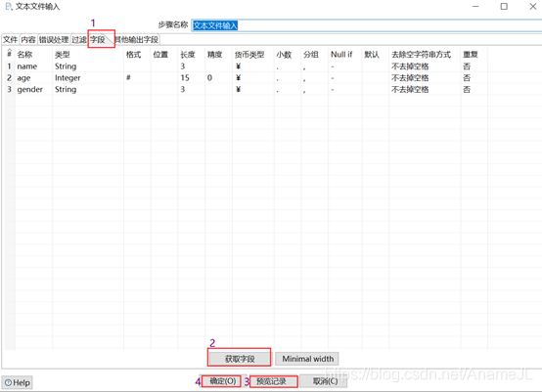Image resolution: width=542 pixels, height=392 pixels.
Task: Click the 默认 column header
Action: pyautogui.click(x=372, y=55)
